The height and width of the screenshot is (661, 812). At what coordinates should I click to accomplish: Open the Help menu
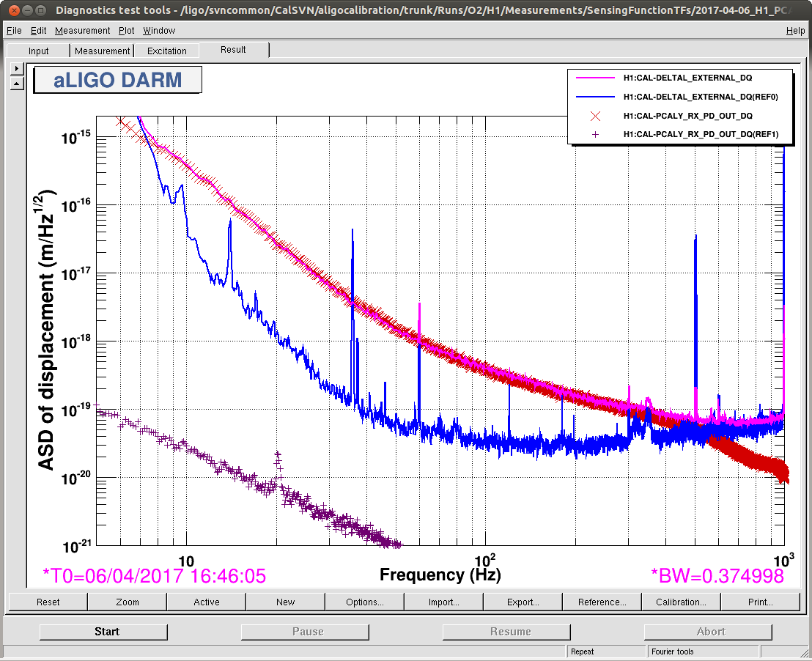click(x=795, y=31)
